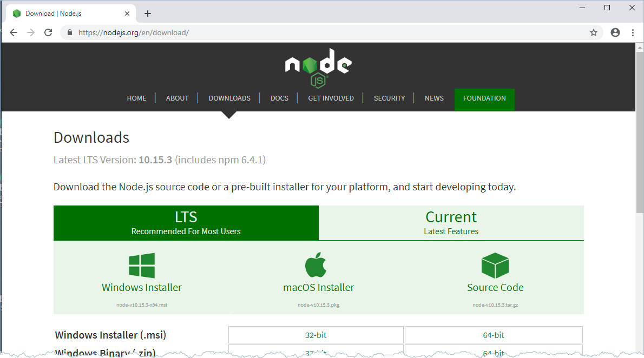Click the vertical page scrollbar

click(640, 162)
